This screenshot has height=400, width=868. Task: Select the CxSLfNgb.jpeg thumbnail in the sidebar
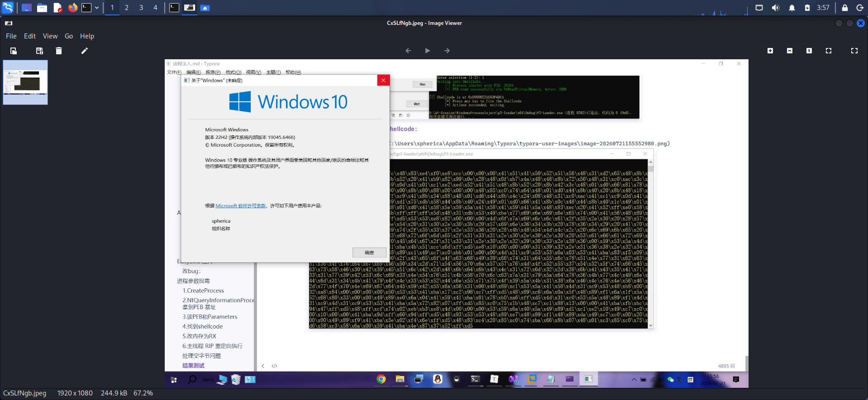[25, 82]
